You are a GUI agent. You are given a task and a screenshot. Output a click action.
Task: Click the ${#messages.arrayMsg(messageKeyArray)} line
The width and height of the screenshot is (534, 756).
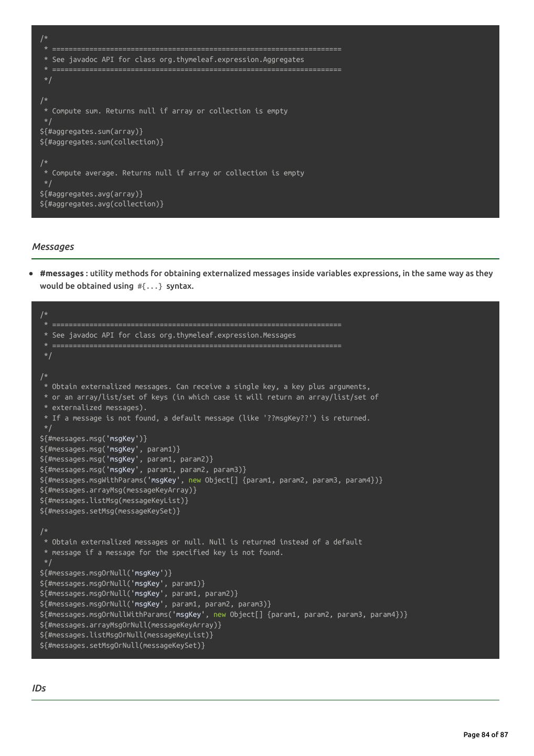(118, 490)
